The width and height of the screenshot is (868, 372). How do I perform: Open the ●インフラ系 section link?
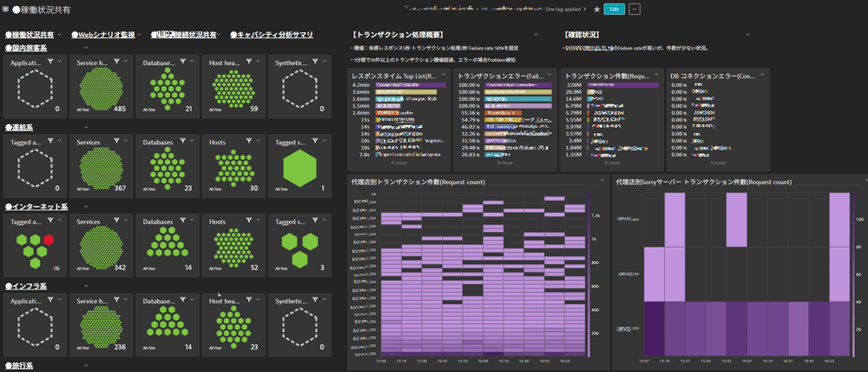pyautogui.click(x=25, y=286)
